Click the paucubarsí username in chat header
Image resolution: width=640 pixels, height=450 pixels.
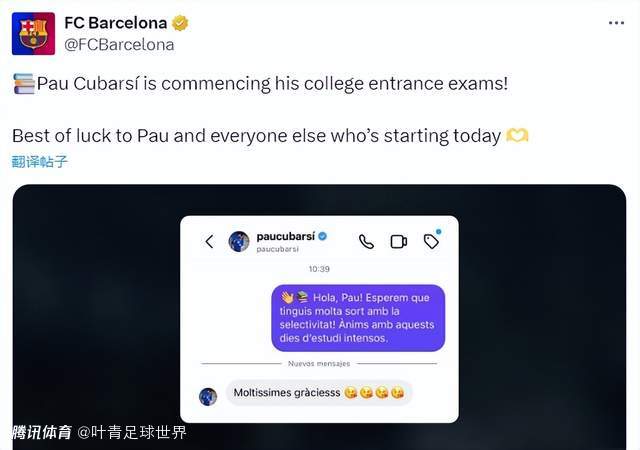[285, 236]
